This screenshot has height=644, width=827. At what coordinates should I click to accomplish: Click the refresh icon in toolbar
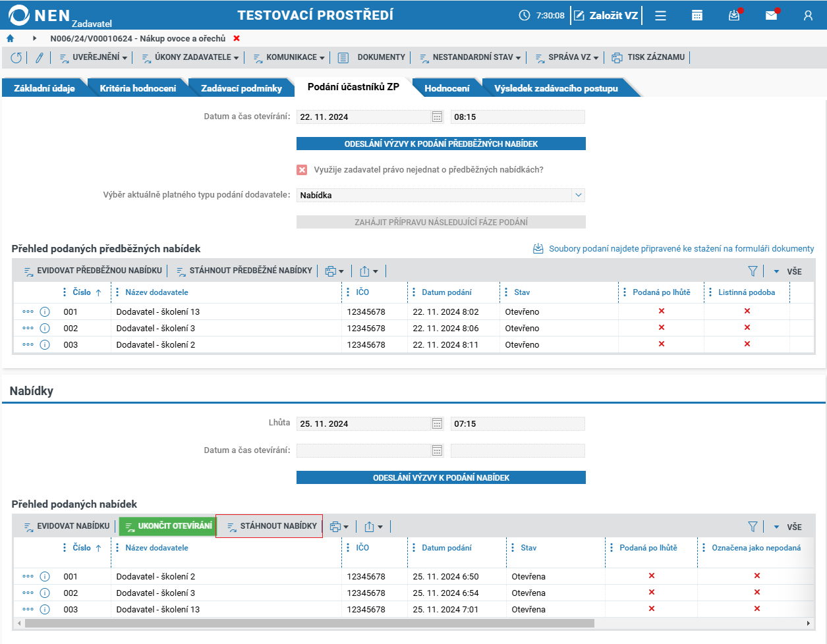click(x=16, y=58)
